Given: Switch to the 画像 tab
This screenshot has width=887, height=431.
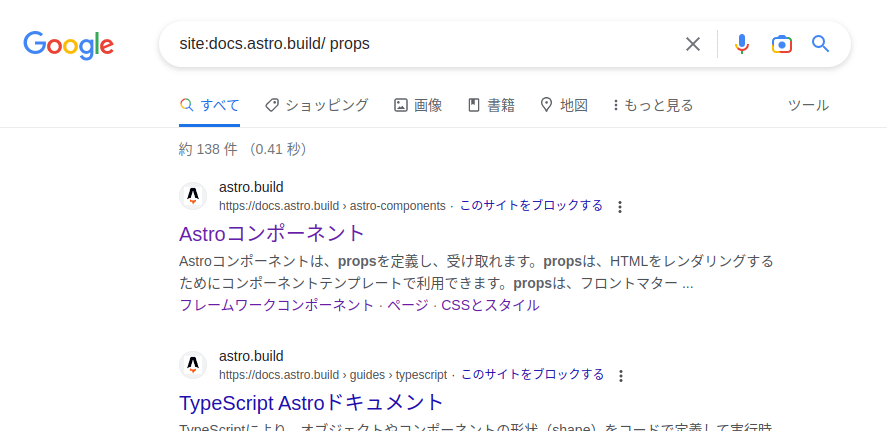Looking at the screenshot, I should pos(418,105).
